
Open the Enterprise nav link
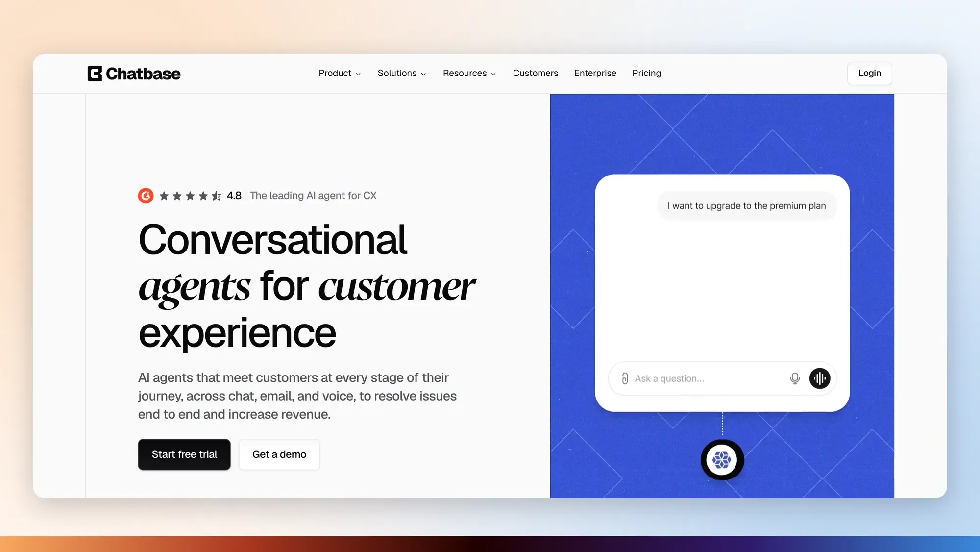pyautogui.click(x=595, y=73)
